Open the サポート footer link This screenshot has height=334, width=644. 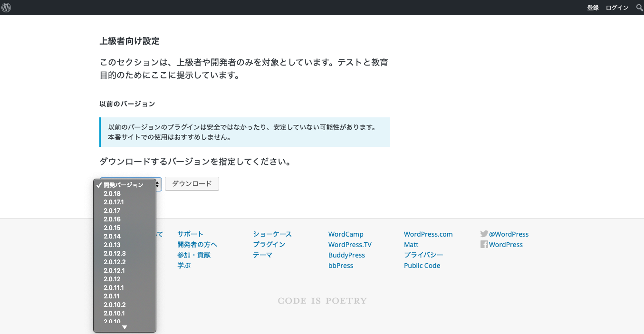coord(190,234)
